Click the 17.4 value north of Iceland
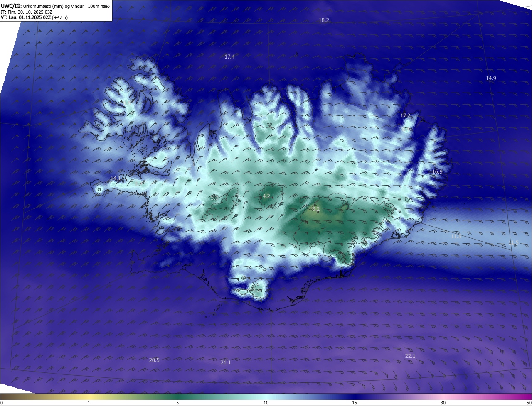The image size is (532, 406). (229, 56)
